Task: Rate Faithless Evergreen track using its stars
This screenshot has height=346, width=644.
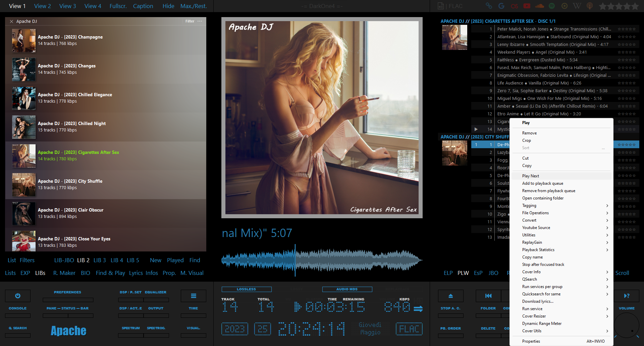Action: 627,60
